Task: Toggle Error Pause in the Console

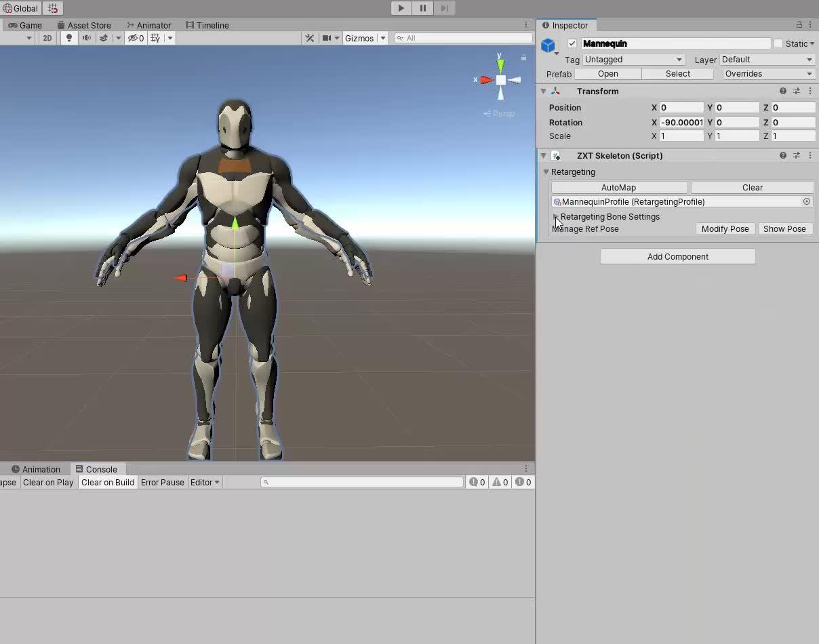Action: click(162, 482)
